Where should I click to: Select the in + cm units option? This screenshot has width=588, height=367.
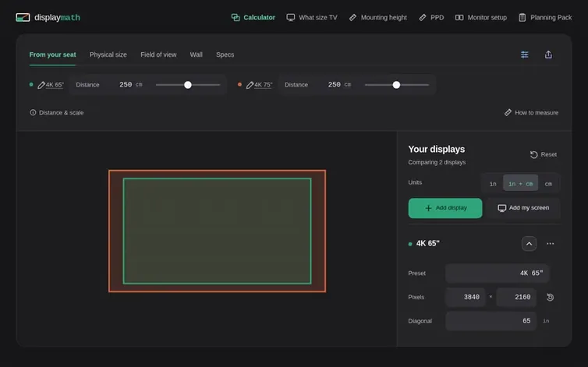pyautogui.click(x=520, y=184)
